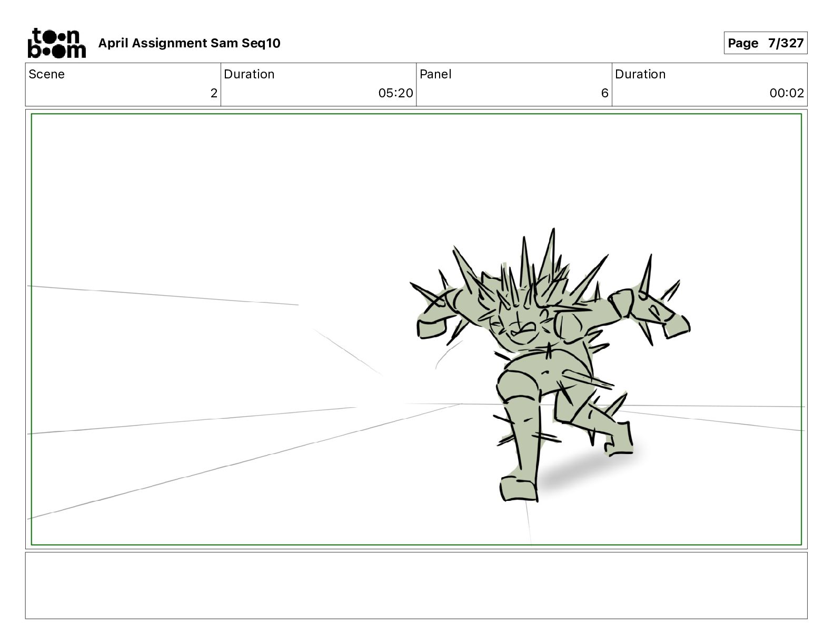Click the 'Scene' header label
Image resolution: width=834 pixels, height=644 pixels.
click(46, 74)
